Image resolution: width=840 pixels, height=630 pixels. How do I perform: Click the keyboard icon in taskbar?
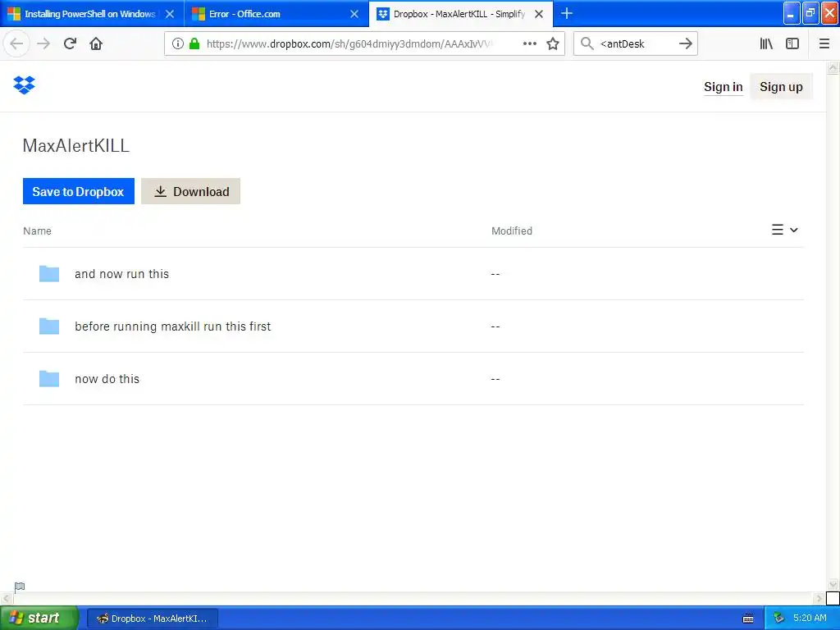tap(748, 619)
